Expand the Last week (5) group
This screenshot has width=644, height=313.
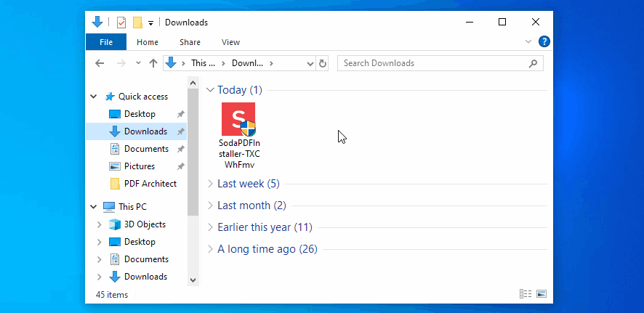tap(210, 184)
